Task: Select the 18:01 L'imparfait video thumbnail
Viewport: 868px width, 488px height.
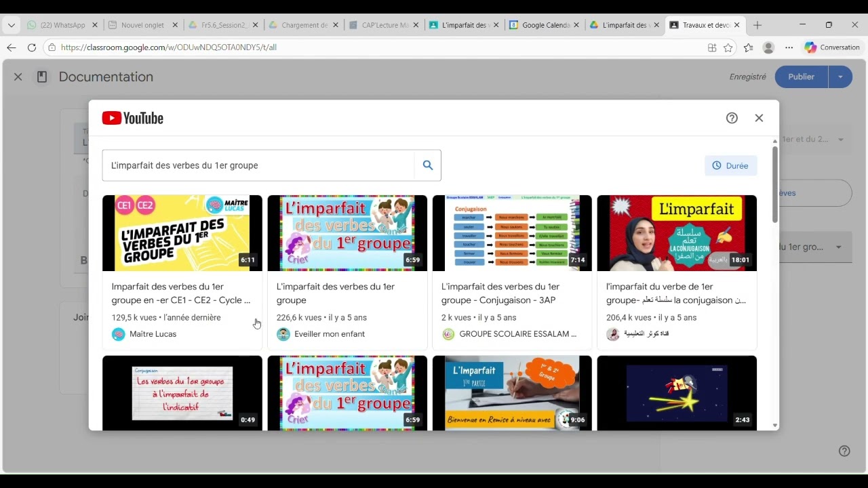Action: click(677, 233)
